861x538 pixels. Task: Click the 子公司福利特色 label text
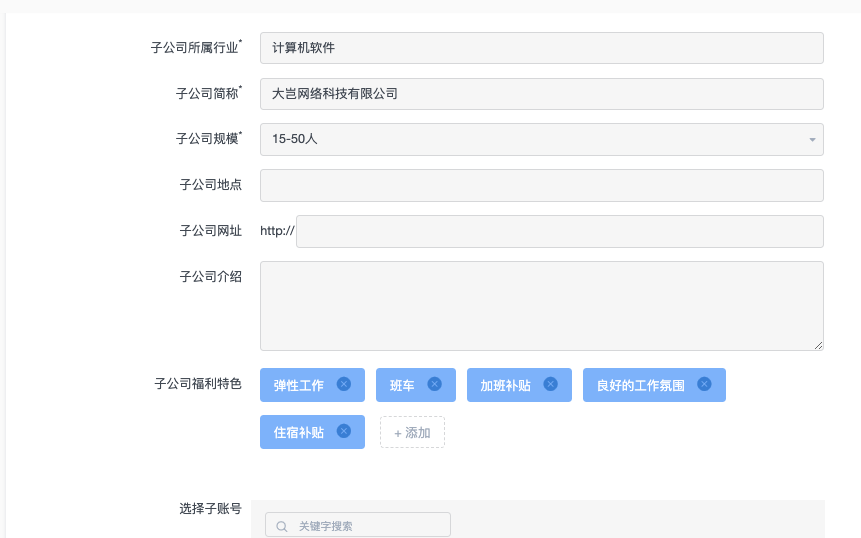[198, 384]
